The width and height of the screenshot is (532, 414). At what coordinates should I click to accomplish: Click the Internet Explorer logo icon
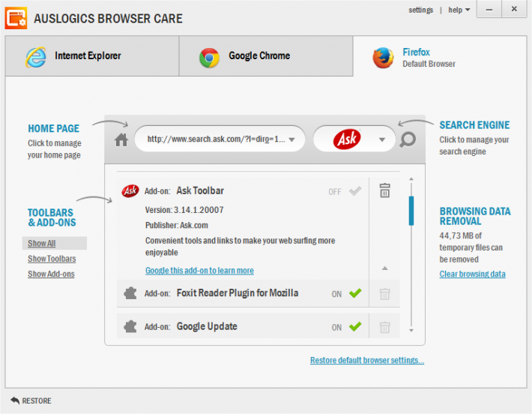point(36,57)
